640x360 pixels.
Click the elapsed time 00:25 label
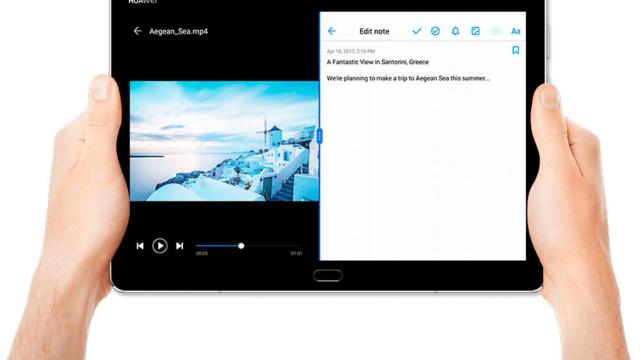[202, 253]
